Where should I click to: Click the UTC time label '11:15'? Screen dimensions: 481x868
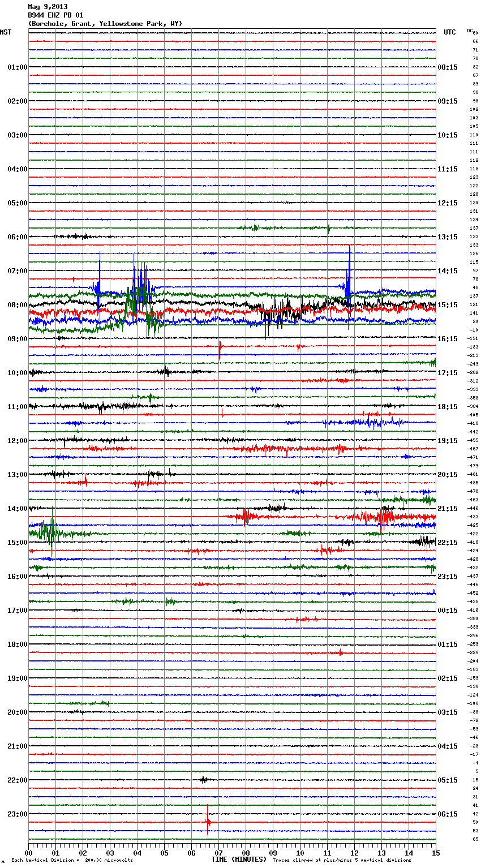tap(448, 169)
